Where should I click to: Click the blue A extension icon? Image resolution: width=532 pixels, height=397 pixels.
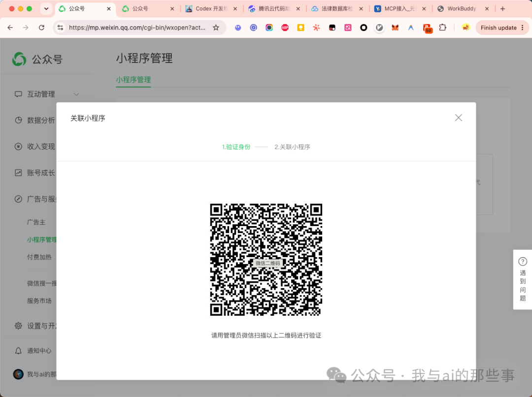tap(411, 28)
